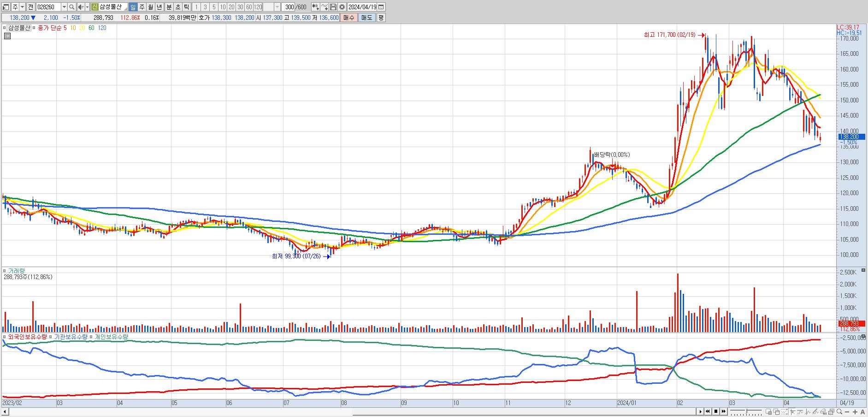Image resolution: width=868 pixels, height=417 pixels.
Task: Open the custom interval dropdown
Action: click(x=277, y=7)
